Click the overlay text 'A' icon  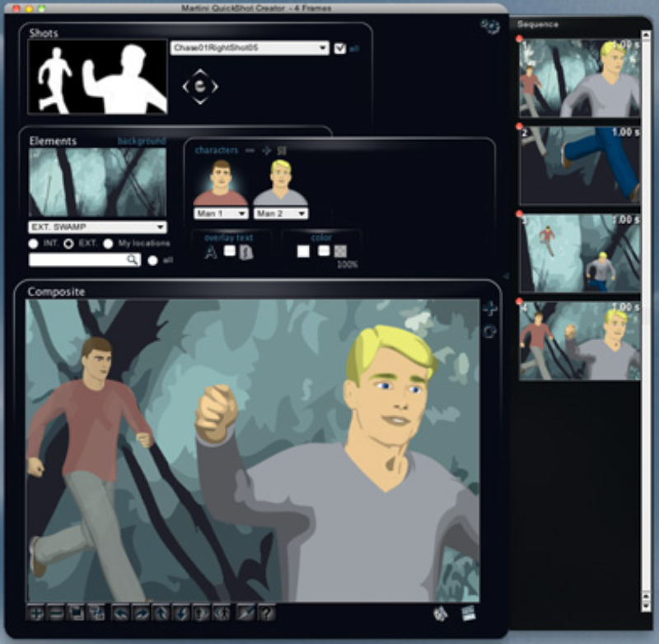(210, 252)
